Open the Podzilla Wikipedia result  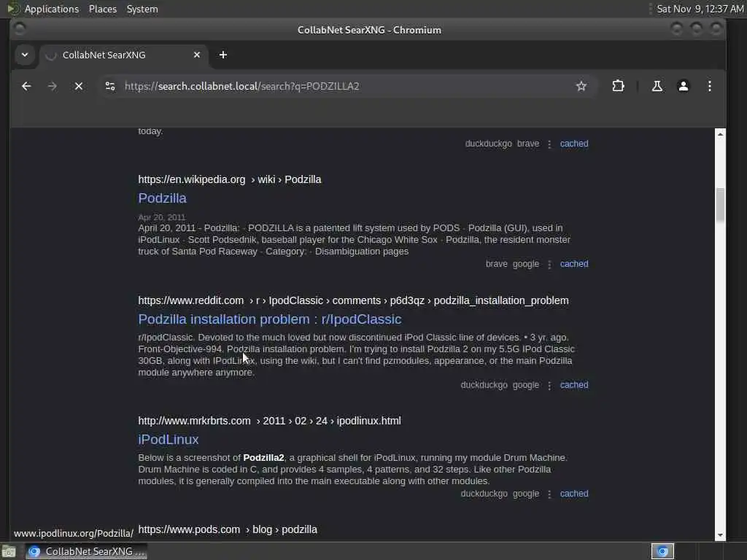pos(162,198)
